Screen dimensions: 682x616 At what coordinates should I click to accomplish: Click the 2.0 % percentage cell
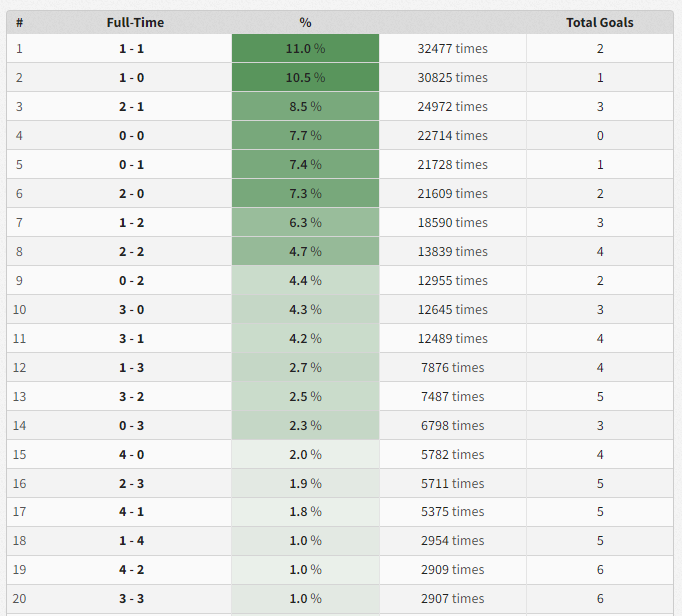tap(305, 454)
